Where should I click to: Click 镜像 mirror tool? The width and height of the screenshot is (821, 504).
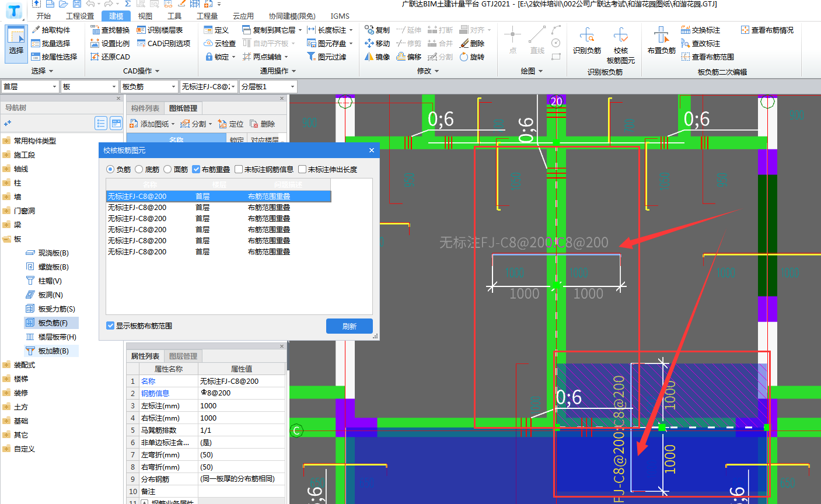click(378, 57)
